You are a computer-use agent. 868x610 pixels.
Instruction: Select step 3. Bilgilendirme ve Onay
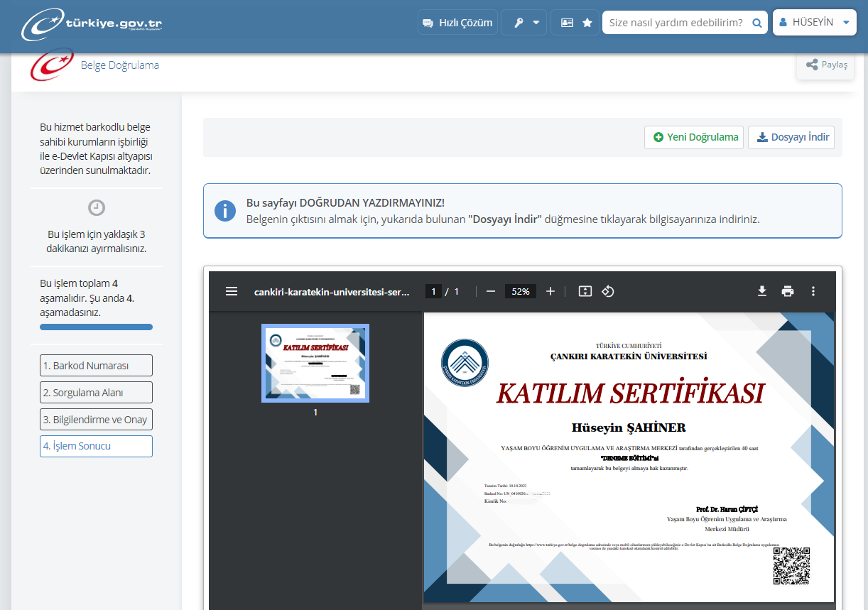[x=96, y=420]
